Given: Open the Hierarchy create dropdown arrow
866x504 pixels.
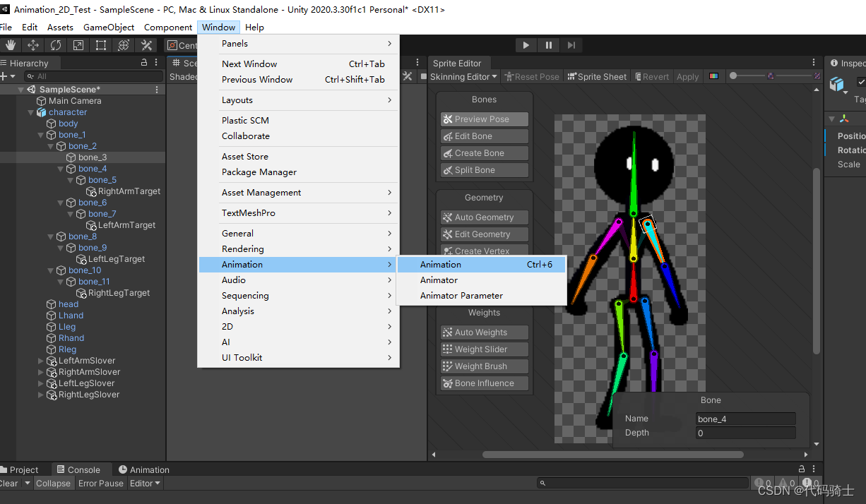Looking at the screenshot, I should [13, 76].
